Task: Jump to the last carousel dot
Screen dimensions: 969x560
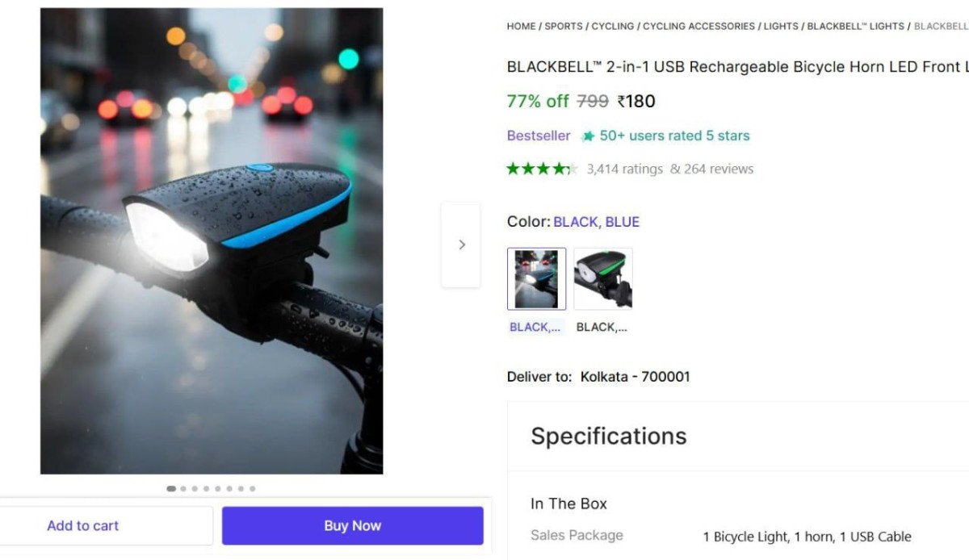Action: [253, 488]
